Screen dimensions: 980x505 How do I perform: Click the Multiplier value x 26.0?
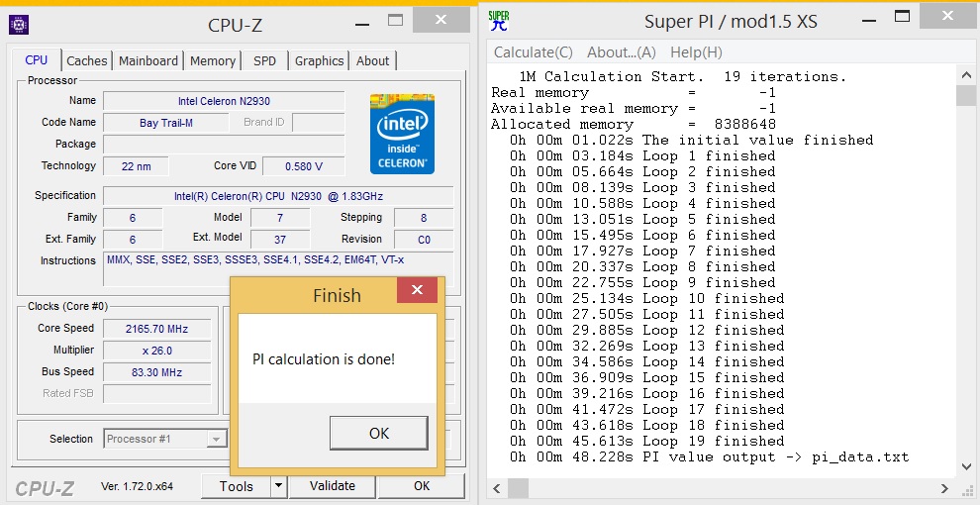tap(156, 351)
